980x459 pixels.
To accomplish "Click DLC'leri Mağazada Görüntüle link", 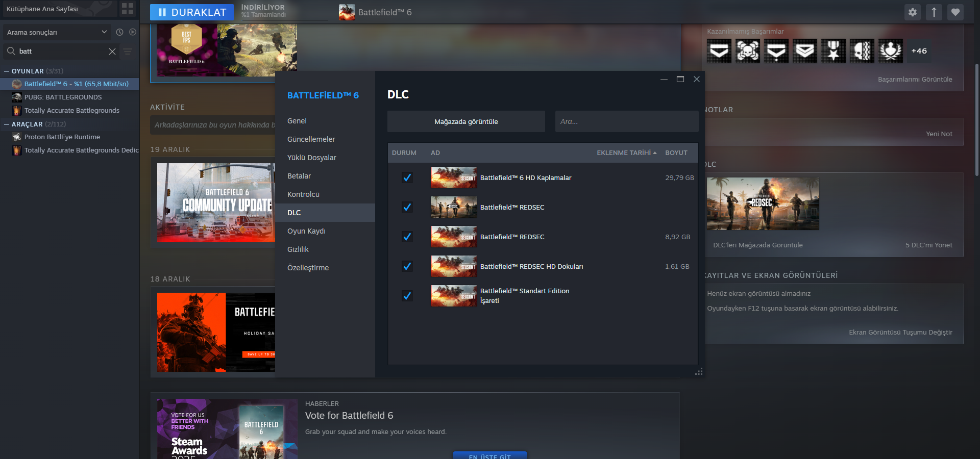I will tap(758, 245).
